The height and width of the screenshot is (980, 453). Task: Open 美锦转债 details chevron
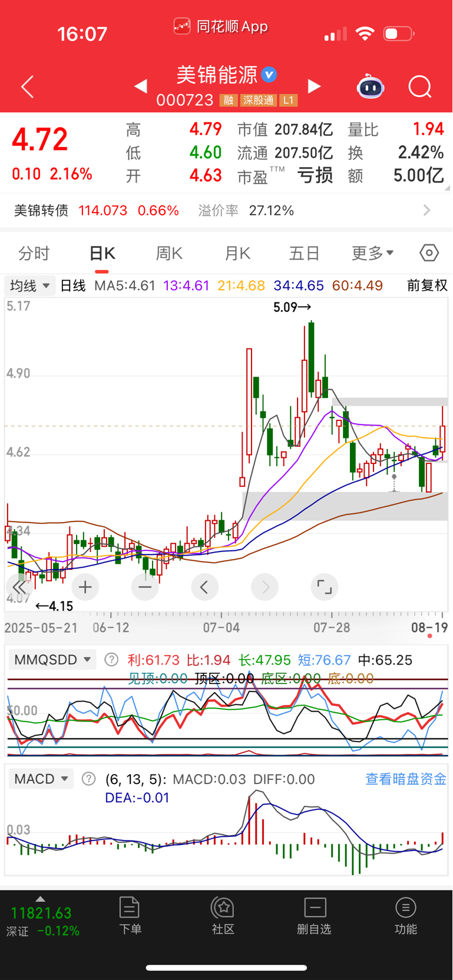click(x=427, y=210)
